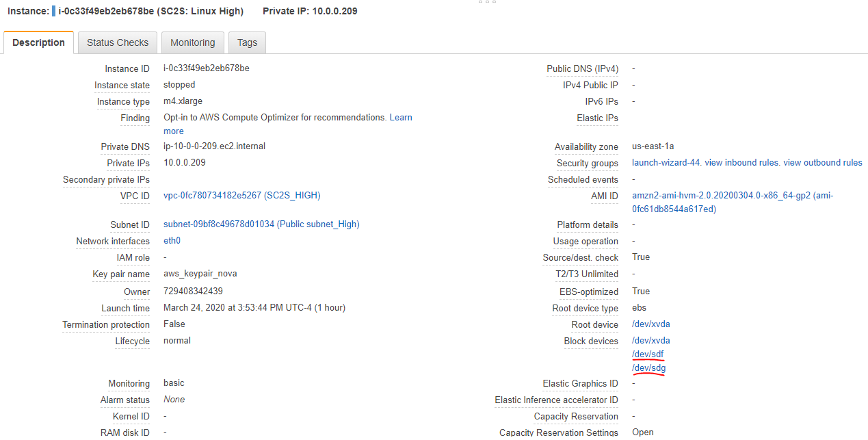Open security group launch-wizard-44 link

[666, 163]
